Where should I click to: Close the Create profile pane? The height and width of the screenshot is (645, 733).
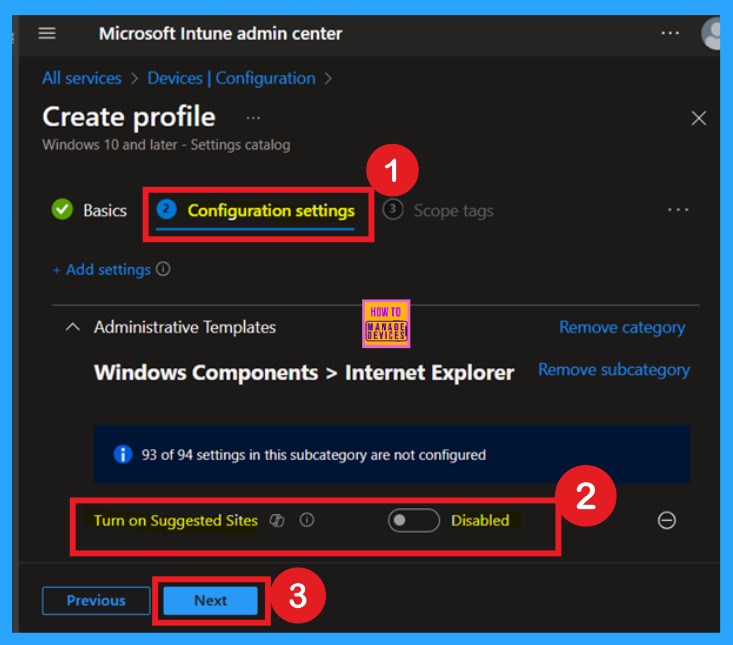(698, 118)
